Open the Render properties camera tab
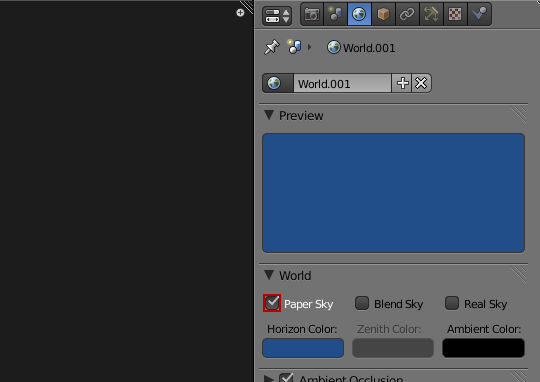The width and height of the screenshot is (540, 382). [312, 14]
